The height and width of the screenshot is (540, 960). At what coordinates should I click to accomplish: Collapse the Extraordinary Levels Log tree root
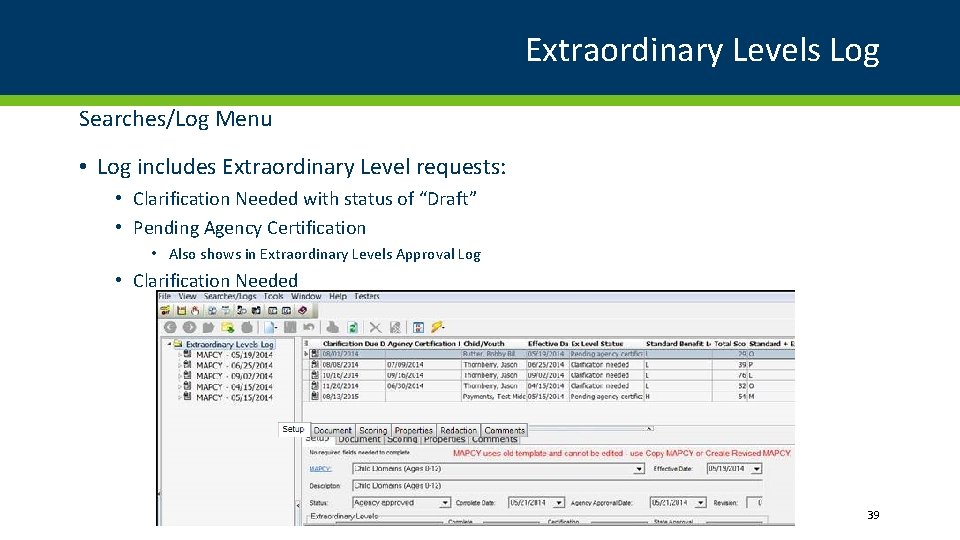(x=169, y=344)
